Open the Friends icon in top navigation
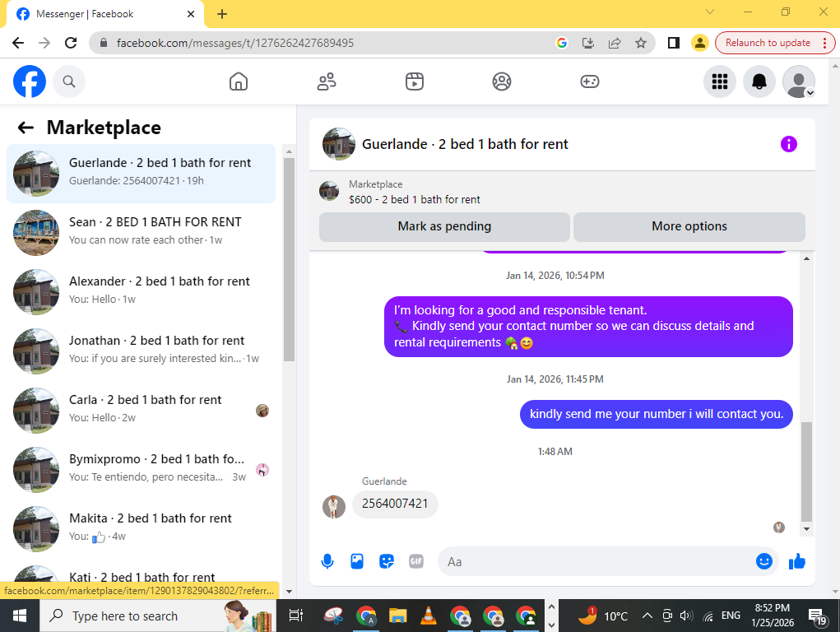This screenshot has width=840, height=632. coord(327,81)
